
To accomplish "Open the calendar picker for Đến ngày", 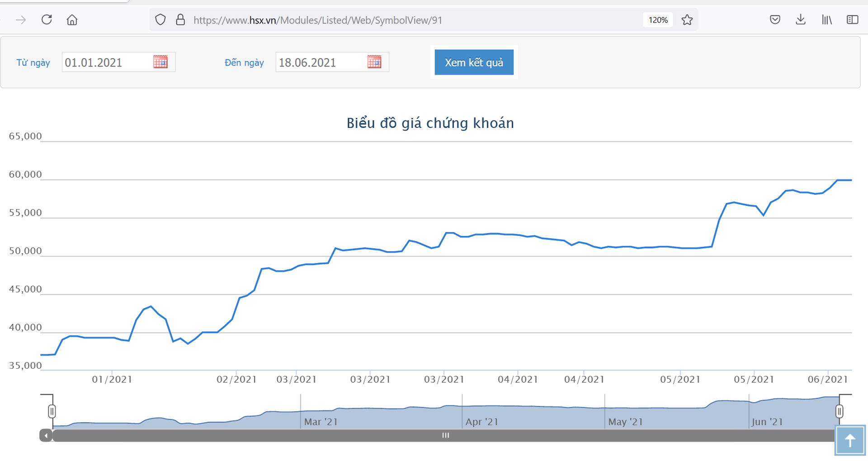I will click(x=374, y=62).
